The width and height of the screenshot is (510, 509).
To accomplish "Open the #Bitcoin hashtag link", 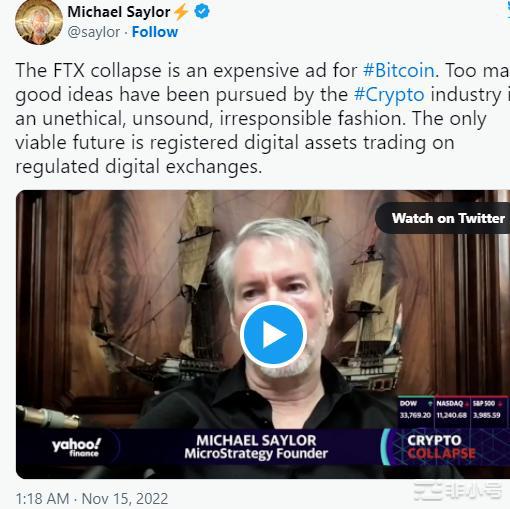I will pyautogui.click(x=399, y=71).
